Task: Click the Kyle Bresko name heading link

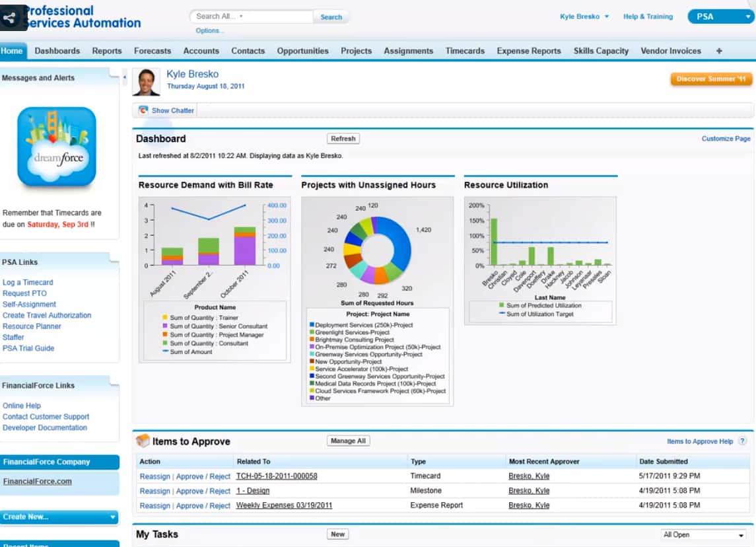Action: (x=192, y=74)
